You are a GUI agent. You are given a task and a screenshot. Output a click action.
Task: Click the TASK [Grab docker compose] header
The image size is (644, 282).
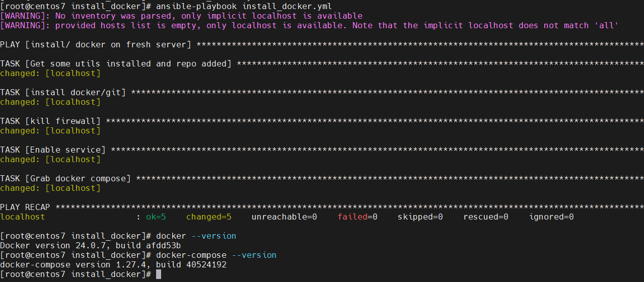pyautogui.click(x=65, y=178)
